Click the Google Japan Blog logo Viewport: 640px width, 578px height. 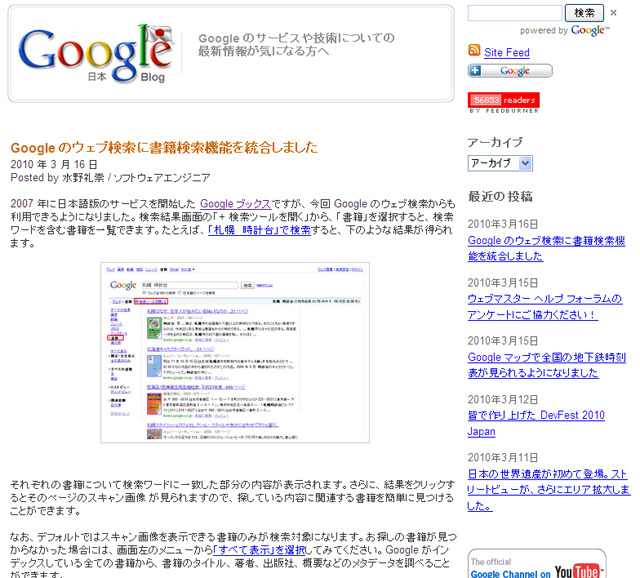96,54
